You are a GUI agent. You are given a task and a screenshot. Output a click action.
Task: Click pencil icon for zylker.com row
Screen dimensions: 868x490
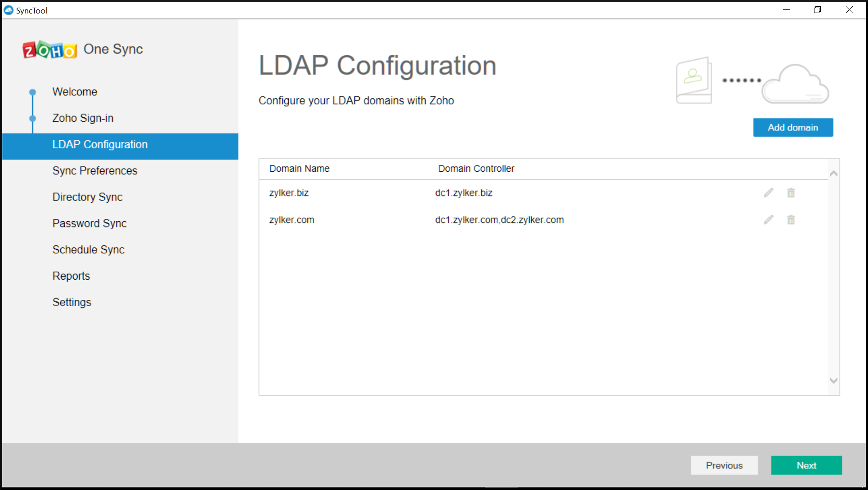point(769,220)
